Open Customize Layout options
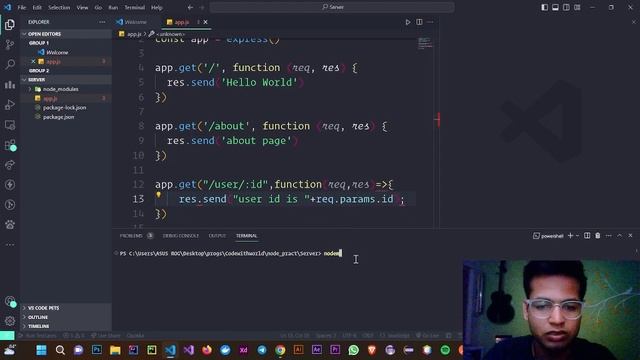This screenshot has width=640, height=360. pos(577,7)
